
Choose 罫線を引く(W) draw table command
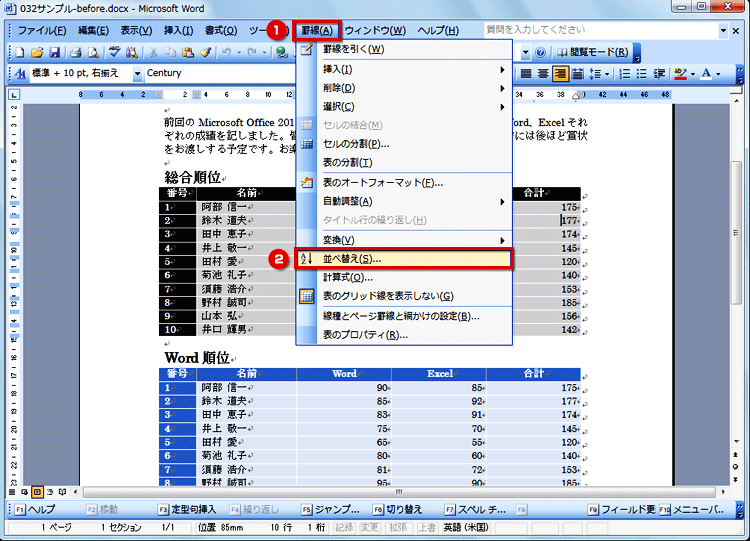404,49
